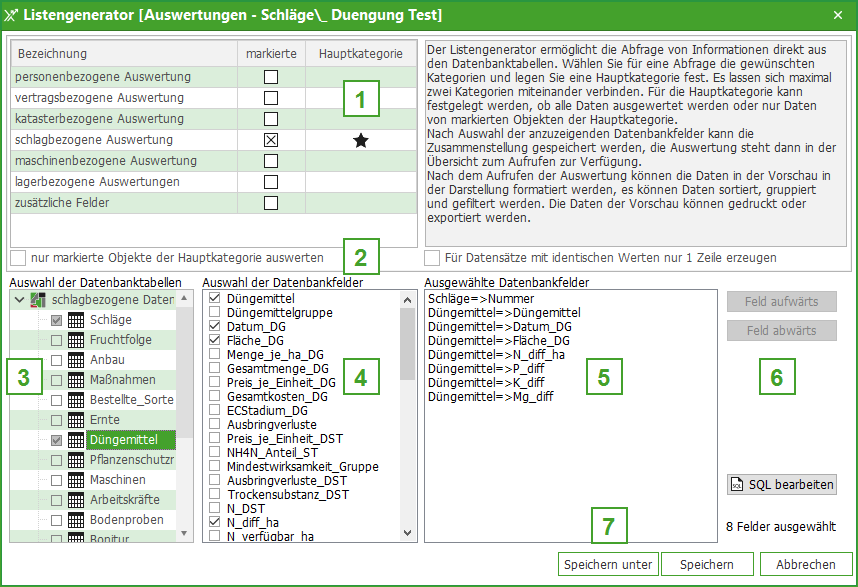Viewport: 858px width, 587px height.
Task: Click the table icon next to Maschinen
Action: pyautogui.click(x=76, y=480)
